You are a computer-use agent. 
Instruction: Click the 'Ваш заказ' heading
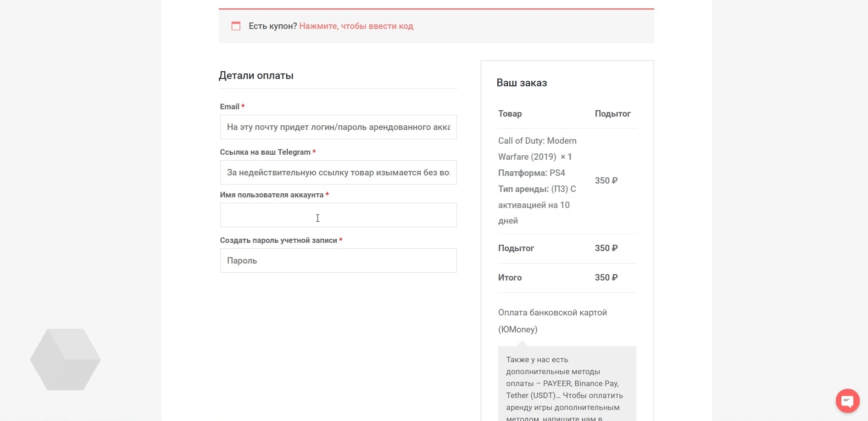click(x=522, y=83)
